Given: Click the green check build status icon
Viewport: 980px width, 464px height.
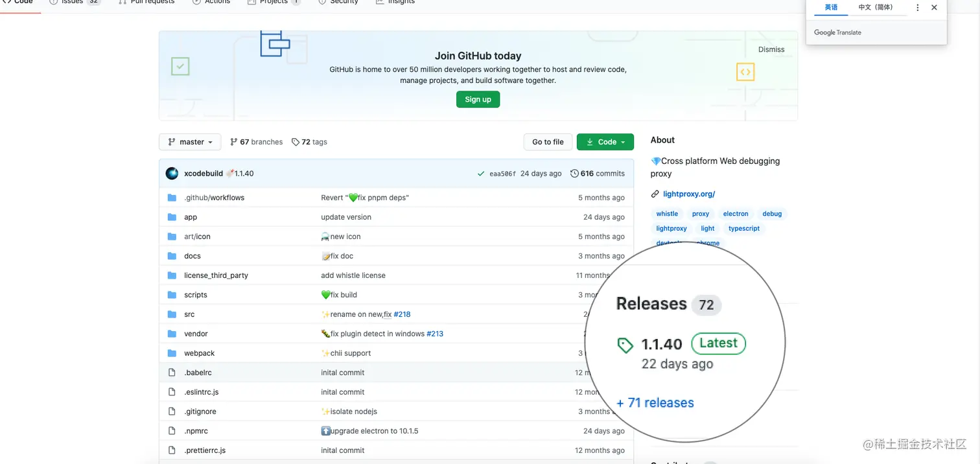Looking at the screenshot, I should pos(480,174).
